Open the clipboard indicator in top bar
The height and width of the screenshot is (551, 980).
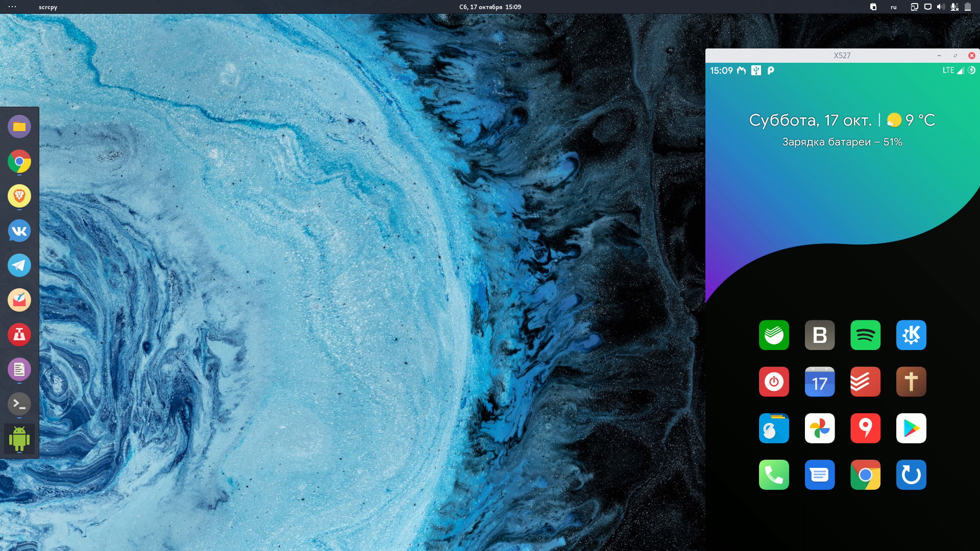click(873, 7)
